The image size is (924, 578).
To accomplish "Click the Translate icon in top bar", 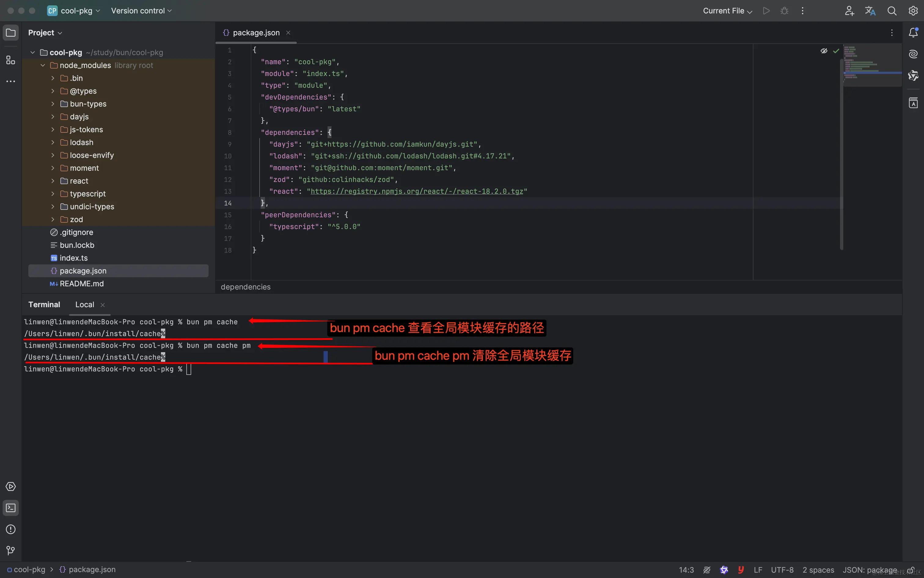I will (x=870, y=11).
